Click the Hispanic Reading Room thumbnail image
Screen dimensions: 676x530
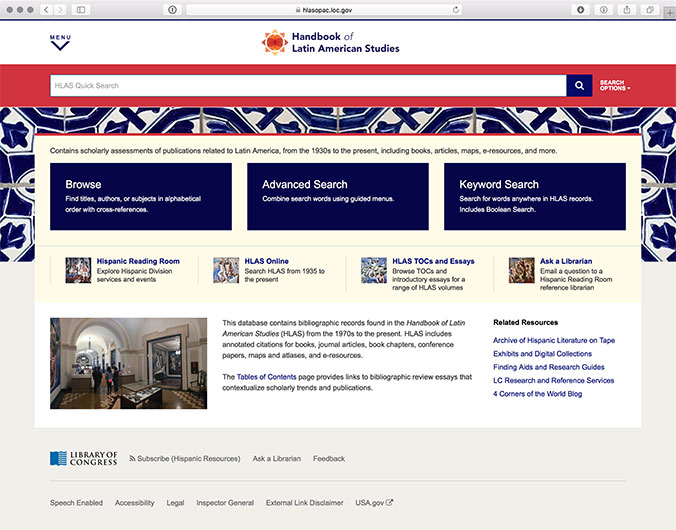[78, 270]
